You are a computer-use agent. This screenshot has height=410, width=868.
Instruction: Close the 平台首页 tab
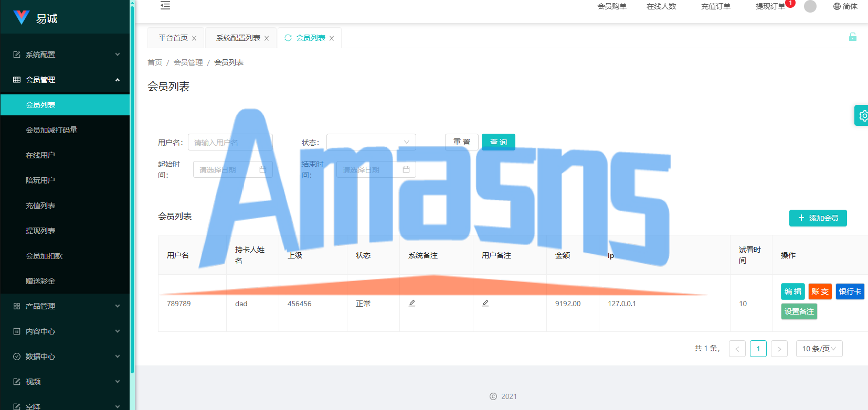click(194, 38)
